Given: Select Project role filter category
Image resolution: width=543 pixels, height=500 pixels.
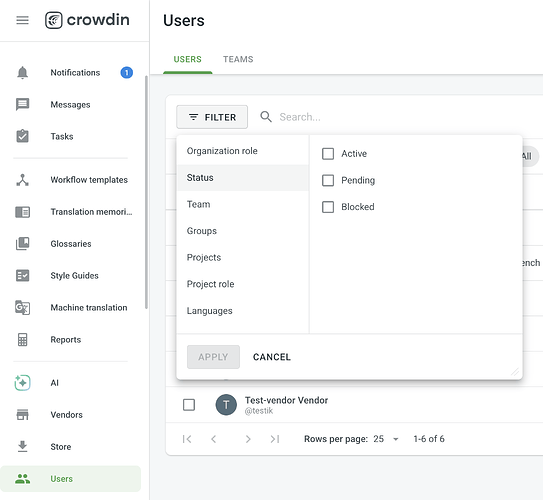Looking at the screenshot, I should coord(242,284).
